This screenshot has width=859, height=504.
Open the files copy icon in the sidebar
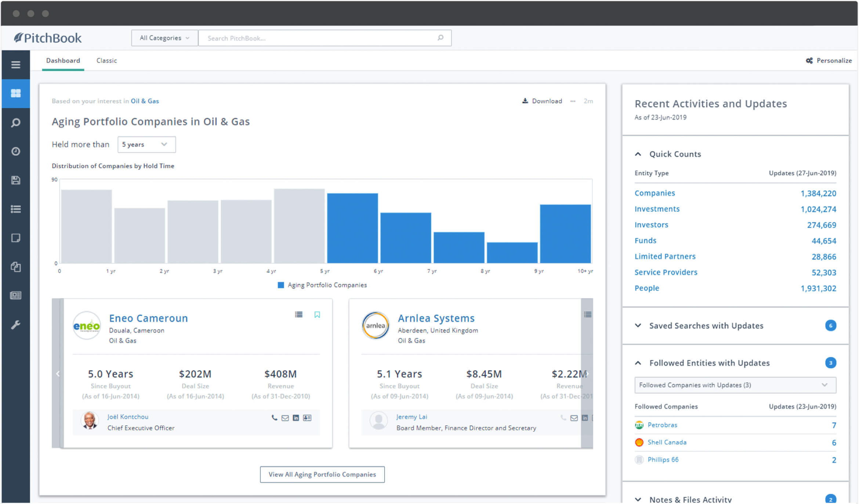point(15,267)
